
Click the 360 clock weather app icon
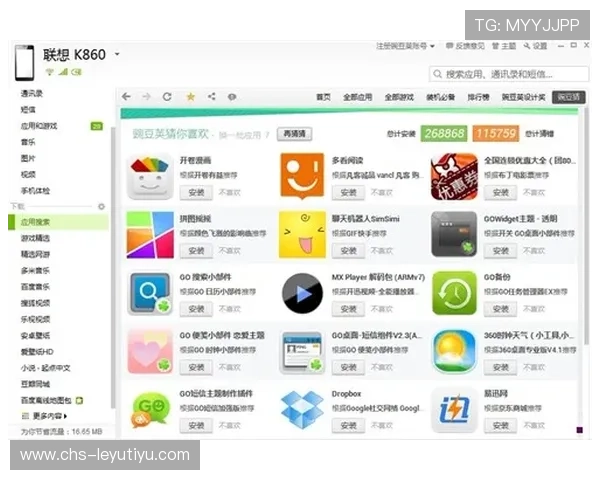[x=454, y=351]
